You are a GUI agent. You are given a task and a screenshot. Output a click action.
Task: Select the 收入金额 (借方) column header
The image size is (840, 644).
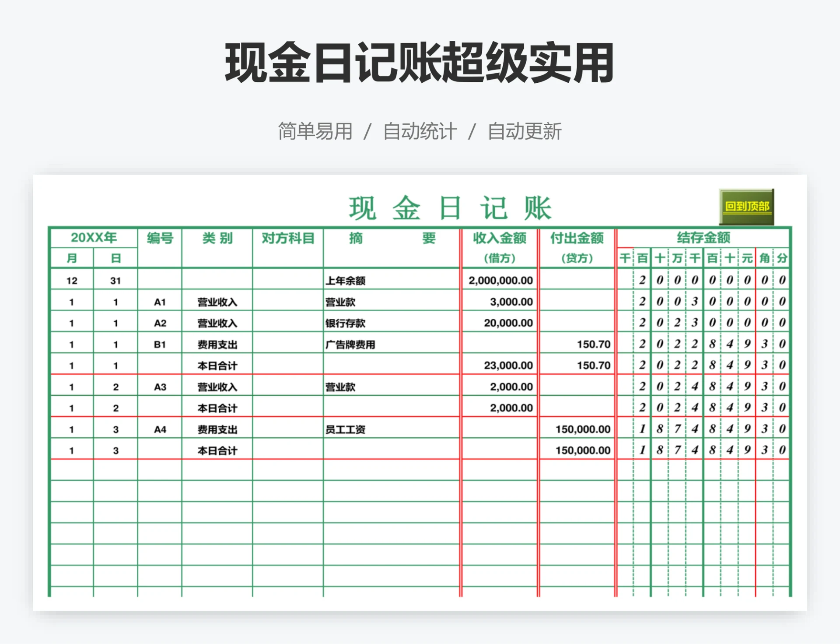point(499,239)
